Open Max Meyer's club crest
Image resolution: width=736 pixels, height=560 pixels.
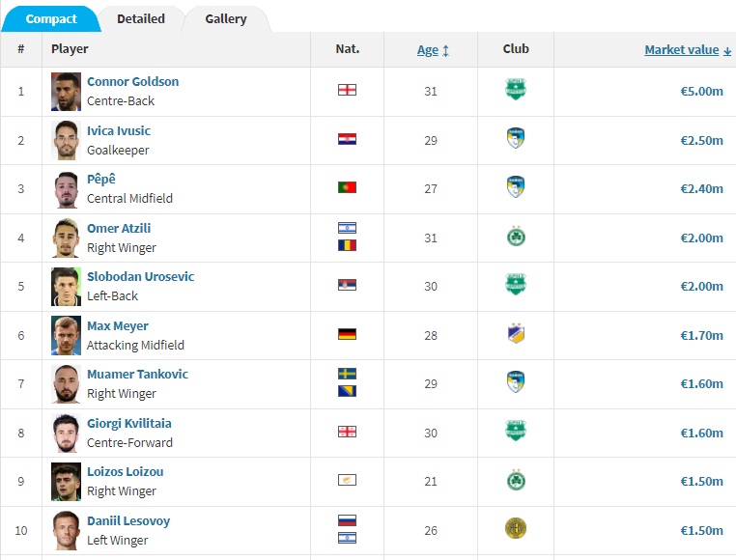516,333
